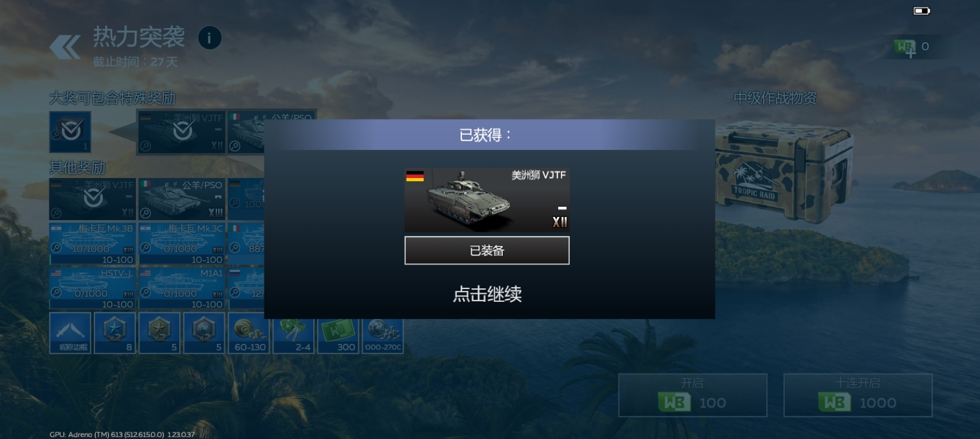Click the HSTV-L tank reward tile

93,288
